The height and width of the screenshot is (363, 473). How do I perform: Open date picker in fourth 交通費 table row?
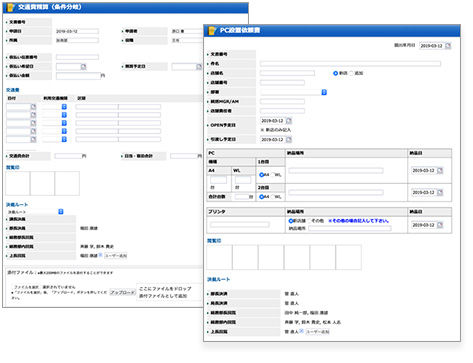point(33,131)
